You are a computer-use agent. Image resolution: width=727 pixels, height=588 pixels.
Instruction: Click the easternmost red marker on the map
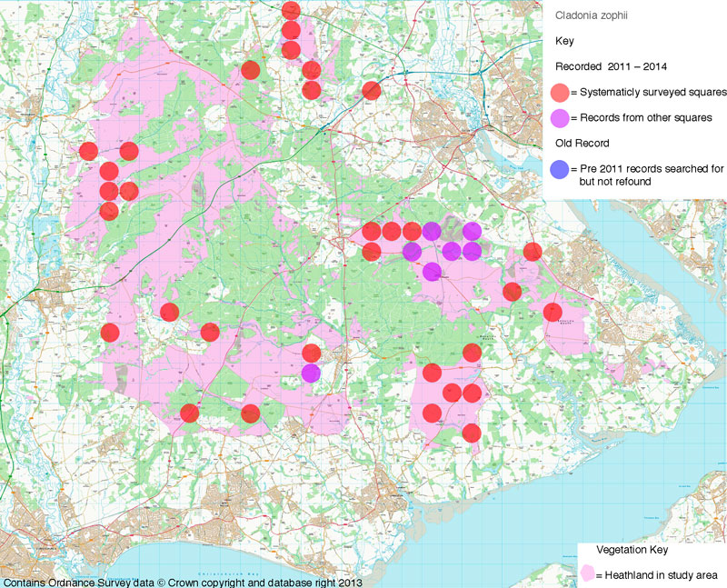553,312
